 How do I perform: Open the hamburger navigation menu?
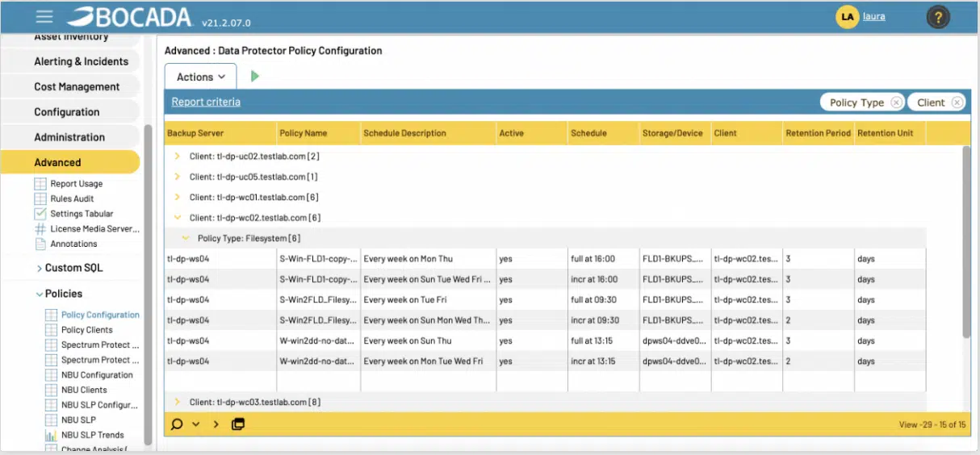click(44, 17)
